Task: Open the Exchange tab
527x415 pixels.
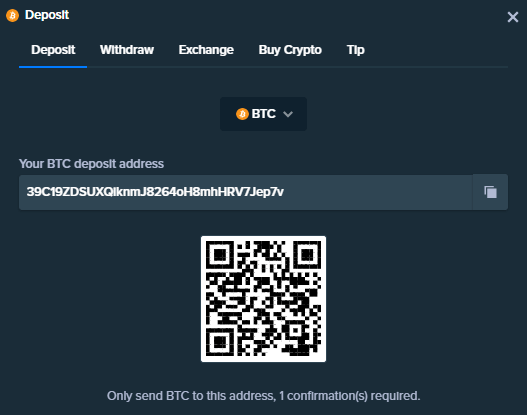Action: tap(206, 50)
